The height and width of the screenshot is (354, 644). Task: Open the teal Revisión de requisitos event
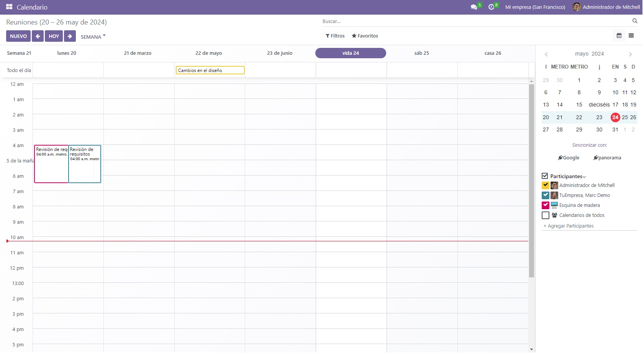[85, 164]
